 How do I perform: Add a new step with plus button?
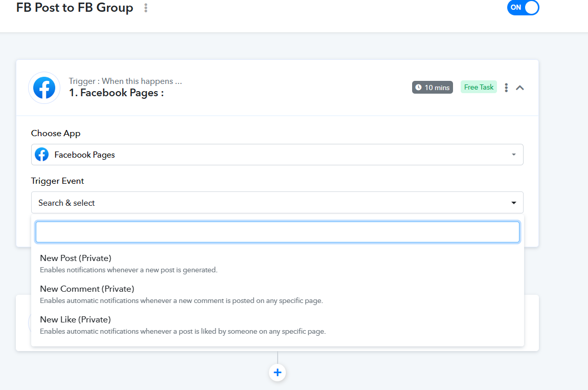278,373
